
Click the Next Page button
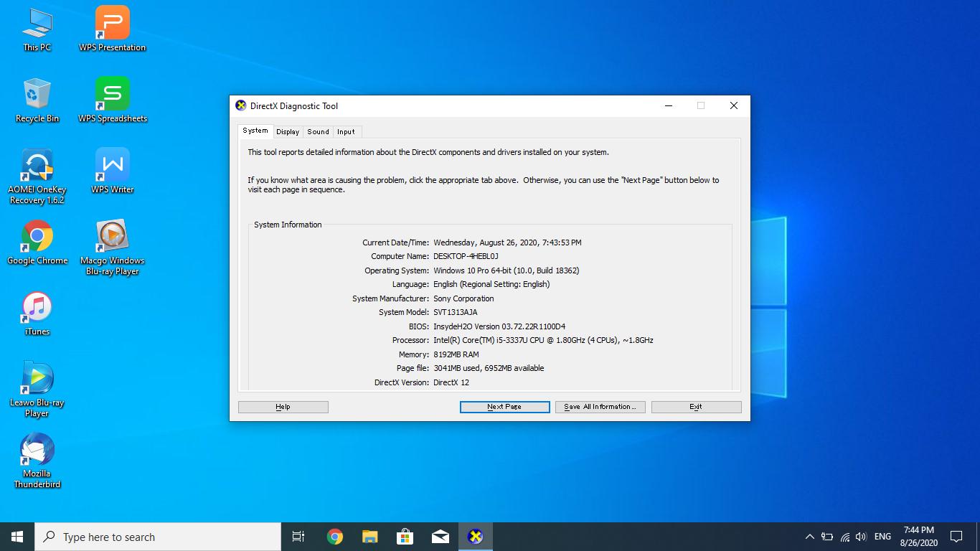(x=504, y=407)
